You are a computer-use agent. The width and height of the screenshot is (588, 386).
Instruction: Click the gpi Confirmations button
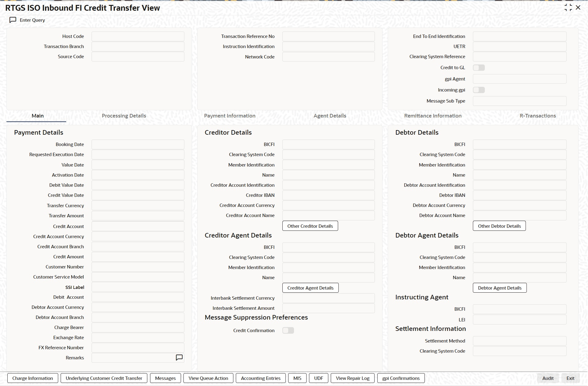click(x=401, y=378)
